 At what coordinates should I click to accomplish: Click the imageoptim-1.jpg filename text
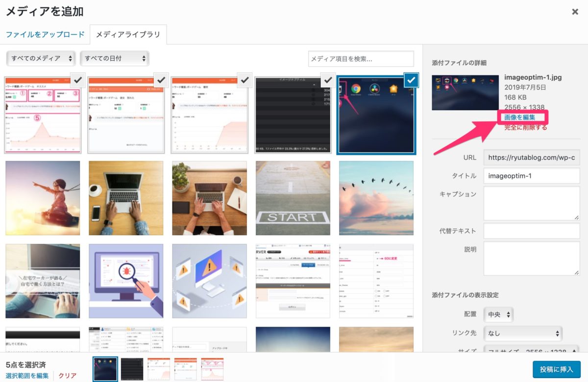click(533, 77)
